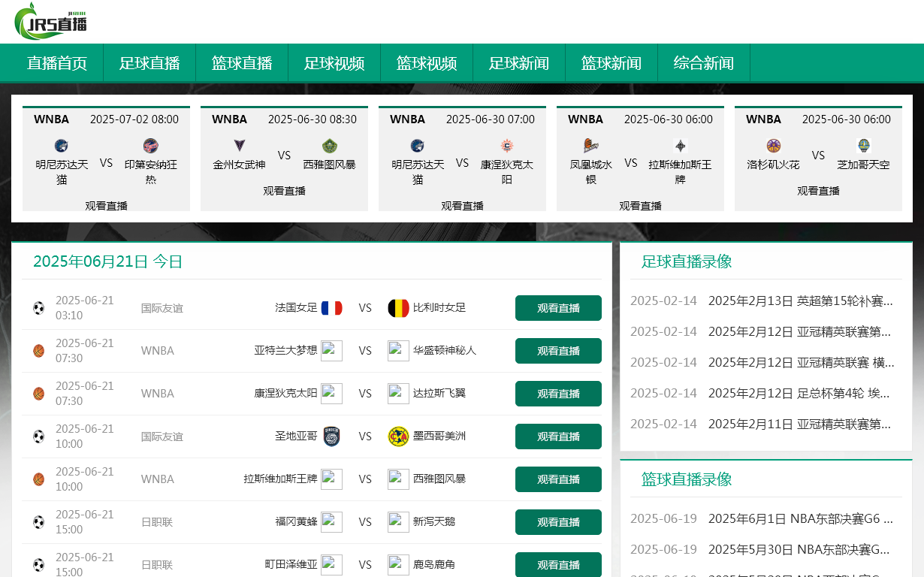
Task: Click 拉斯维加斯王牌 logo in the top card
Action: pos(681,146)
